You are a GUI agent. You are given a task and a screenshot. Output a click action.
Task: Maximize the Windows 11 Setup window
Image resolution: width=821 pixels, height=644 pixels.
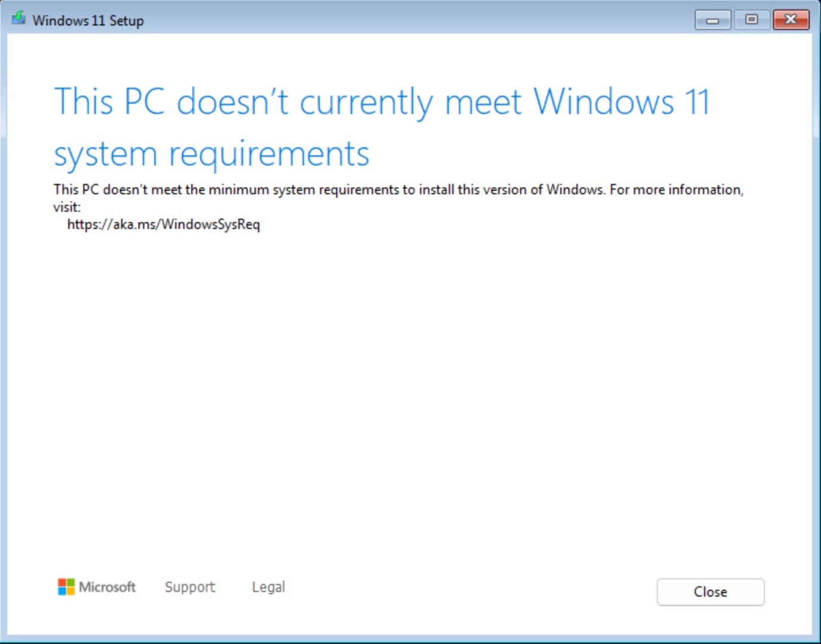tap(751, 20)
